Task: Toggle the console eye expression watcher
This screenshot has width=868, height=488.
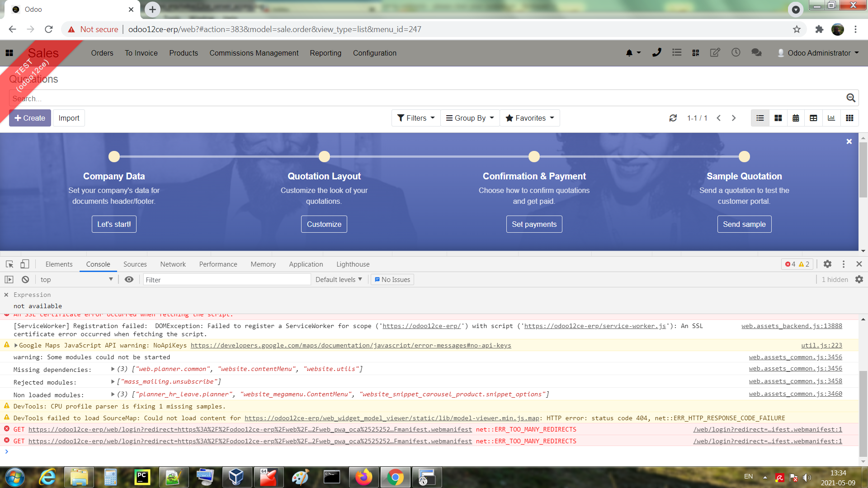Action: click(x=129, y=279)
